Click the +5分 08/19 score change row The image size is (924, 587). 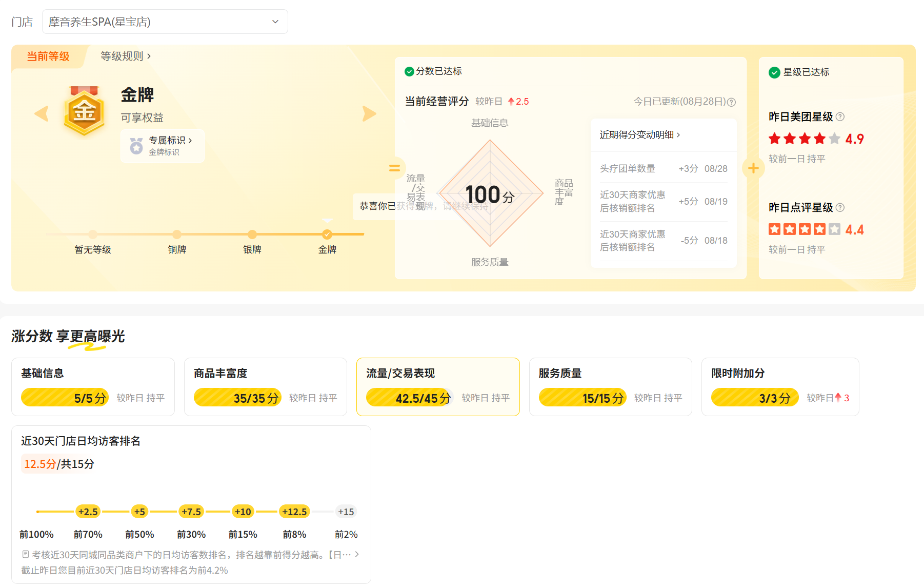pos(664,201)
